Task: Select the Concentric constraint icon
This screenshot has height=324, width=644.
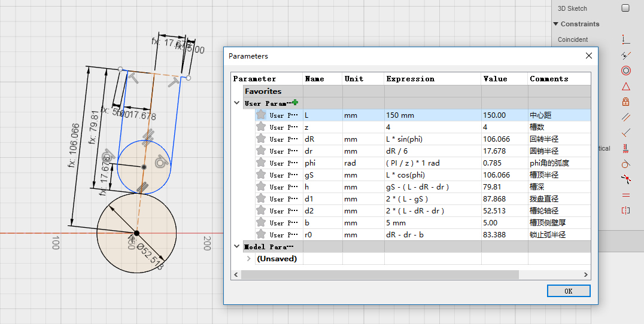Action: [x=625, y=71]
